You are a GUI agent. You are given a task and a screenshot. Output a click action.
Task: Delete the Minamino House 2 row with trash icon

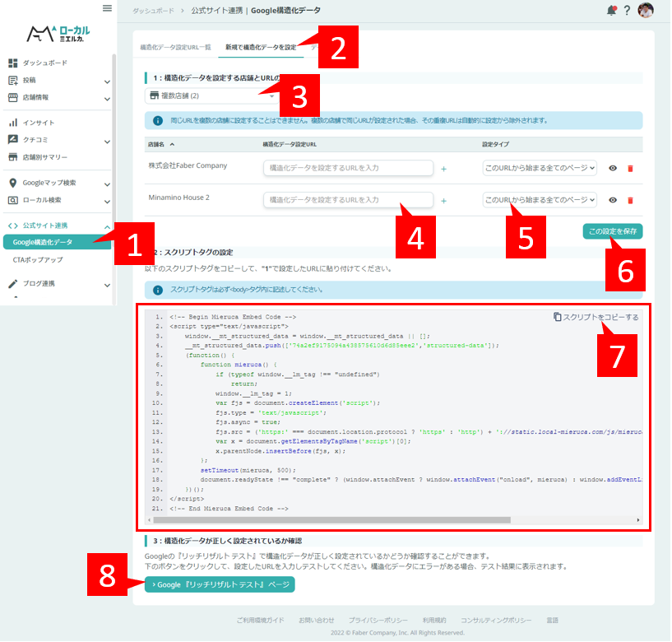(x=630, y=200)
